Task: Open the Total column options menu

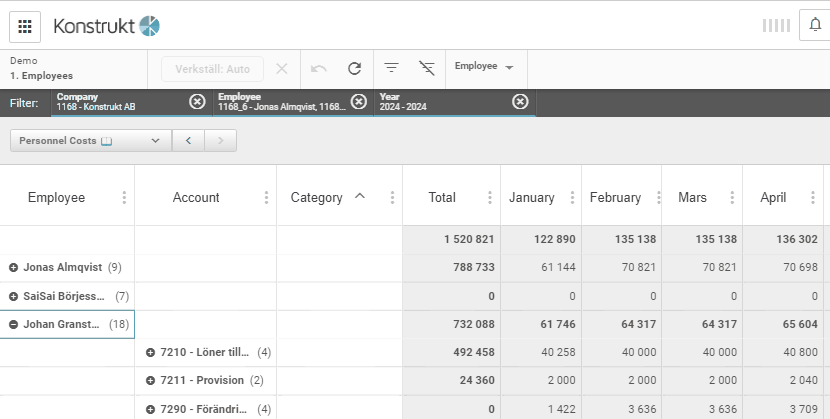Action: [x=489, y=198]
